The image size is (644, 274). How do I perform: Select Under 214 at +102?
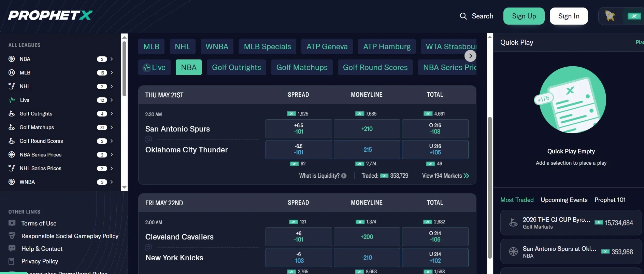(435, 258)
